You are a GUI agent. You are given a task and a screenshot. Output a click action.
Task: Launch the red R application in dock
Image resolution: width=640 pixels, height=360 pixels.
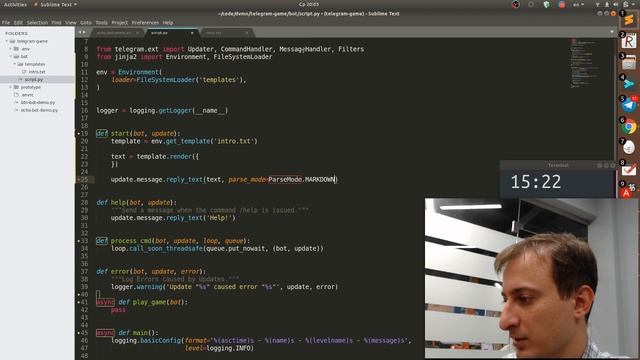coord(629,41)
